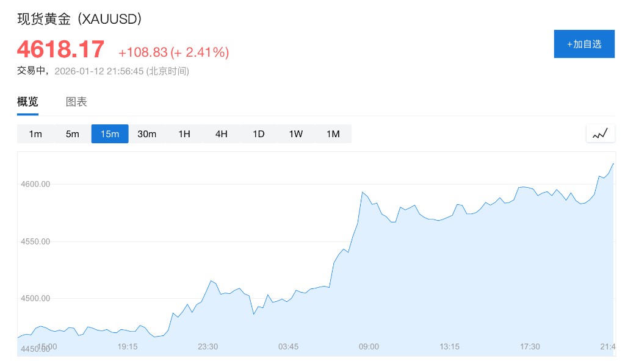Choose the 15m interval
The height and width of the screenshot is (364, 625).
pos(110,134)
